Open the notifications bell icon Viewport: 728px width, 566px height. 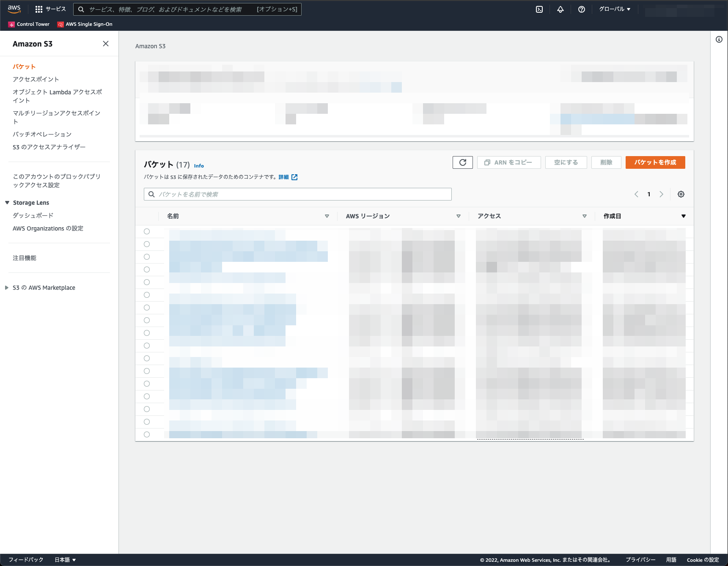(x=560, y=9)
